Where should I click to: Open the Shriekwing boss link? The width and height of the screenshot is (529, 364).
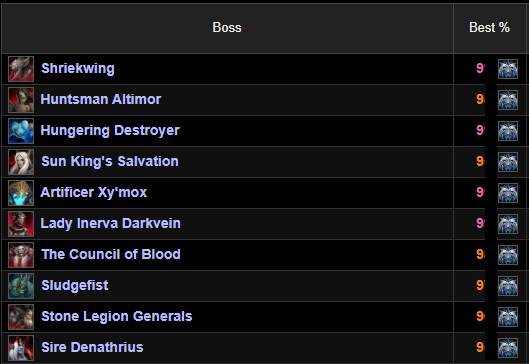(78, 68)
